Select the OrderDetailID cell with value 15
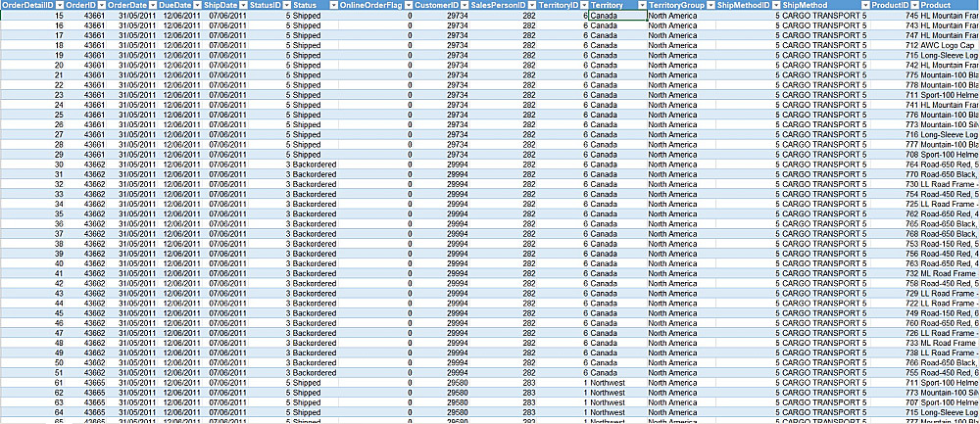Viewport: 980px width, 424px height. 32,16
